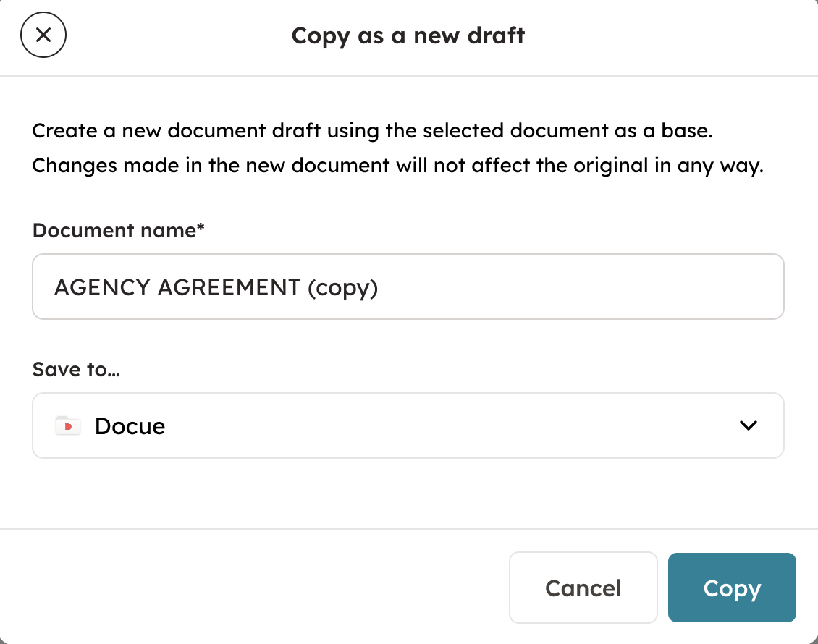
Task: Place cursor on "(copy)" in document name
Action: [342, 287]
